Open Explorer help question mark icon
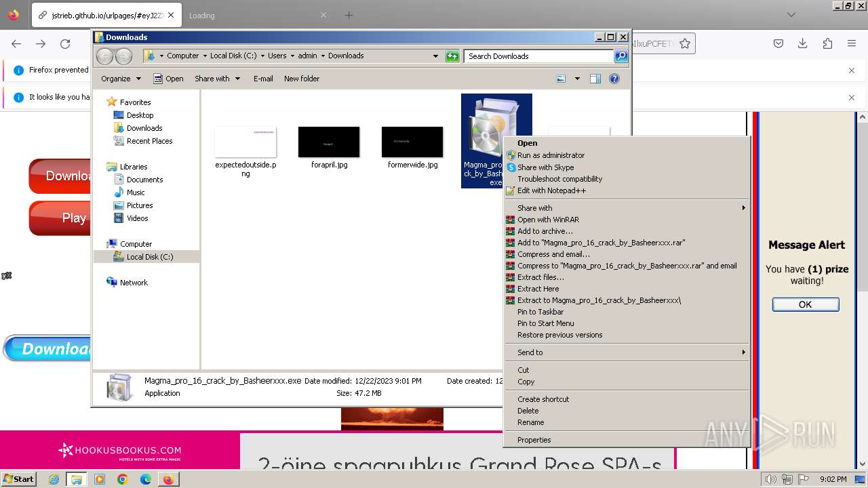 click(x=614, y=79)
